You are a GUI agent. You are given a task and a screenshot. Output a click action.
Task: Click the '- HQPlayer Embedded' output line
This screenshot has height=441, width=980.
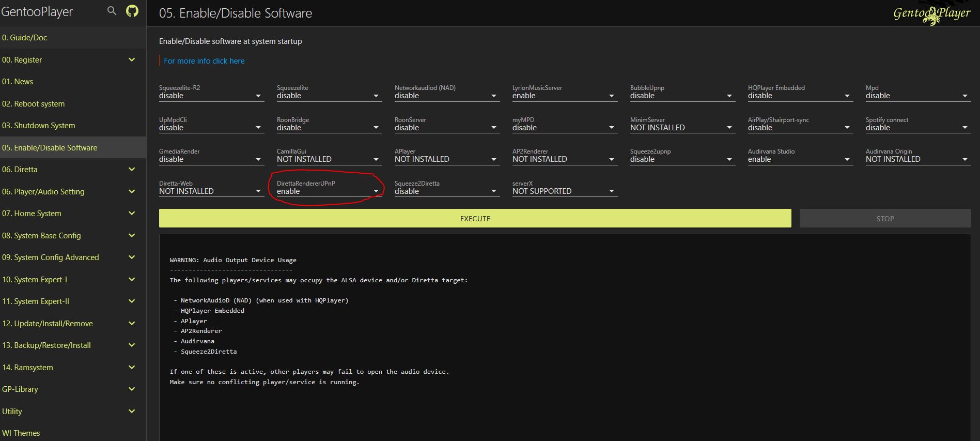point(209,311)
